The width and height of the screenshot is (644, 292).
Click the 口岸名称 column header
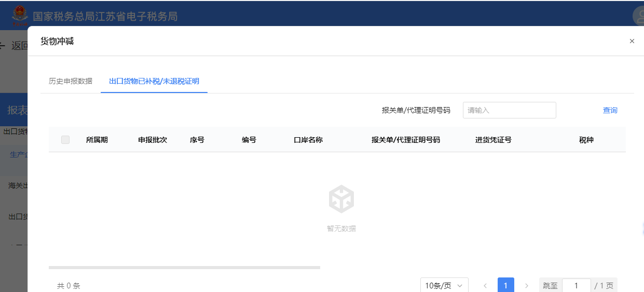coord(308,140)
